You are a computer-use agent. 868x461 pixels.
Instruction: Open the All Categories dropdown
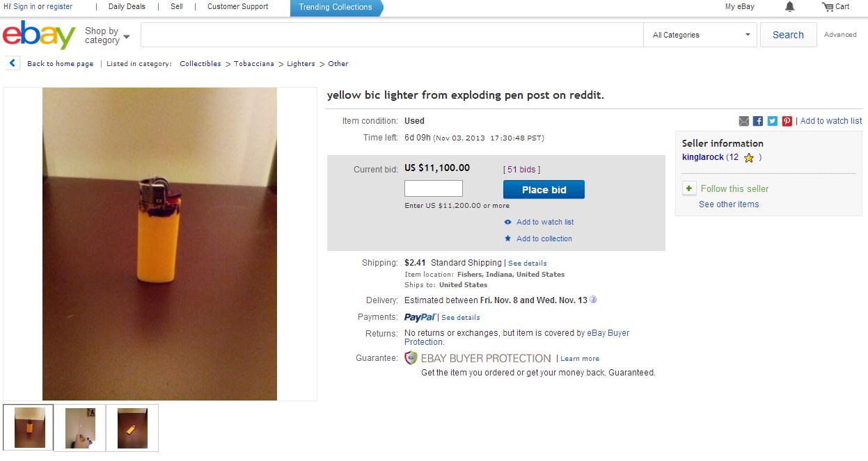tap(701, 35)
